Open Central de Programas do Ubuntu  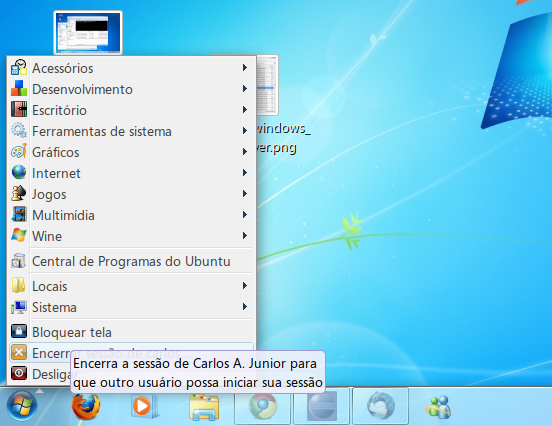[x=131, y=261]
